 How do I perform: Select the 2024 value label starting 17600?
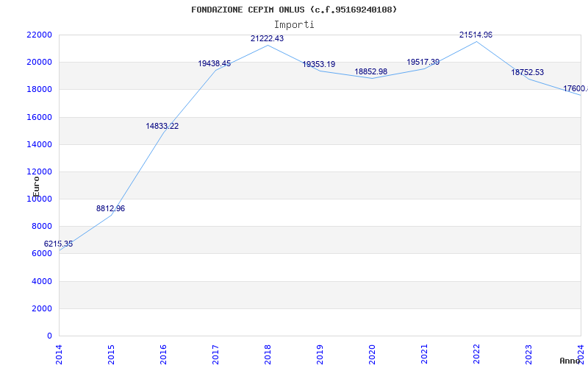(576, 89)
